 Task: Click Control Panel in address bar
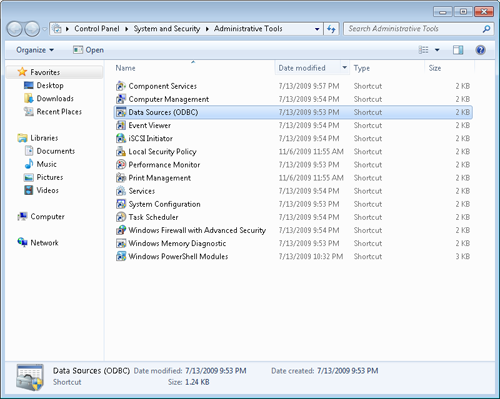(97, 29)
